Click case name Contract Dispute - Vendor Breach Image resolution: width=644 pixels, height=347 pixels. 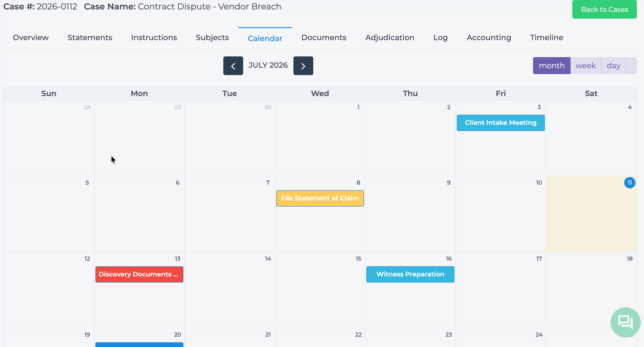[209, 7]
